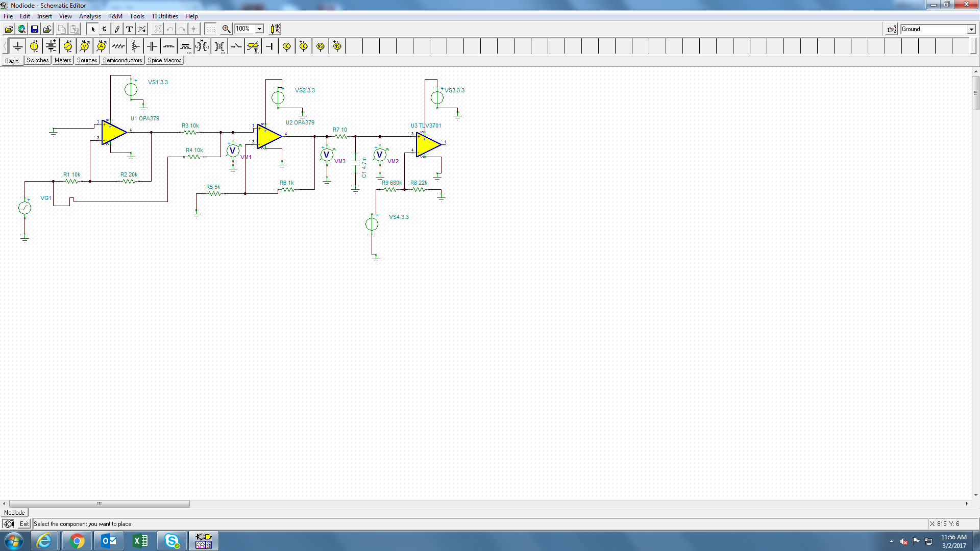The width and height of the screenshot is (980, 551).
Task: Open the TI Utilities menu
Action: (165, 16)
